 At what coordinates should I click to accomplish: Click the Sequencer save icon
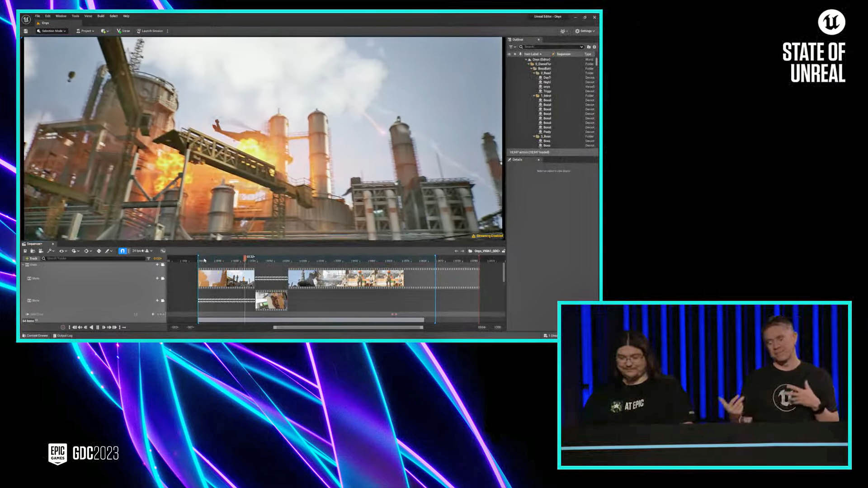(25, 251)
